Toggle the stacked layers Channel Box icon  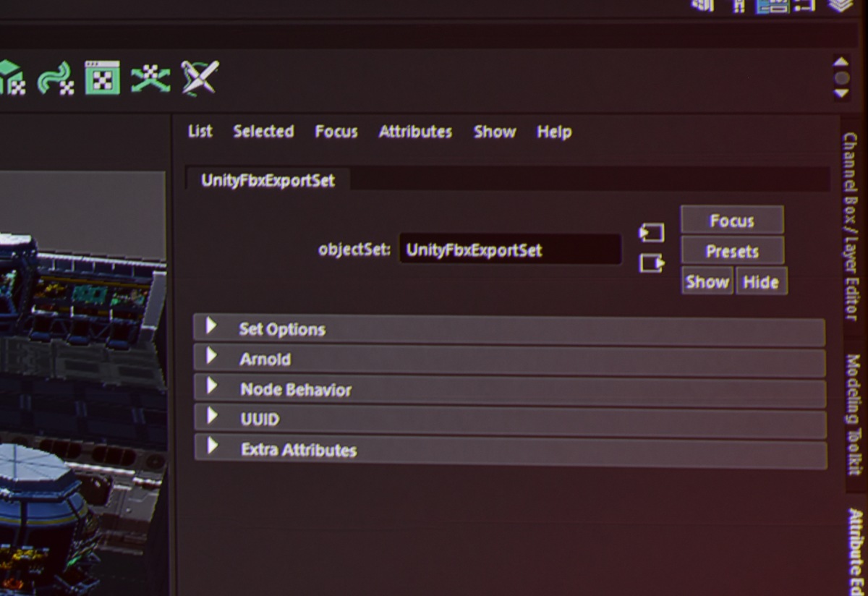coord(841,5)
